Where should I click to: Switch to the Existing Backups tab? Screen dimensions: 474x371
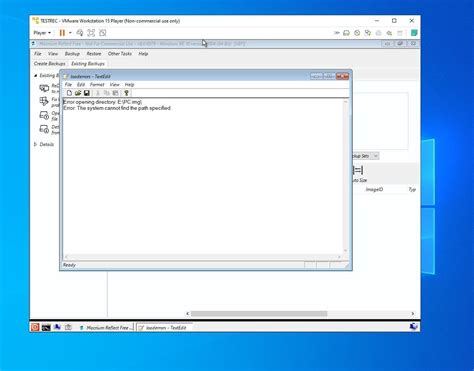point(88,63)
